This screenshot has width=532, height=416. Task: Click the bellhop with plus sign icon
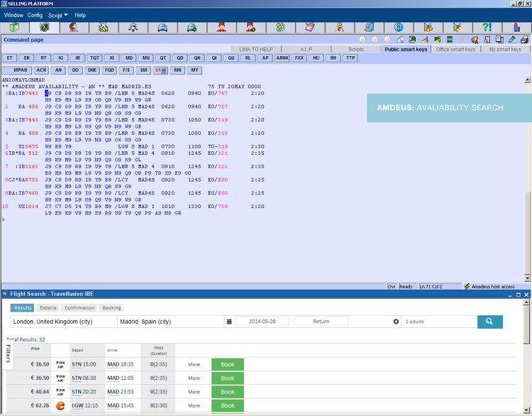pos(251,27)
